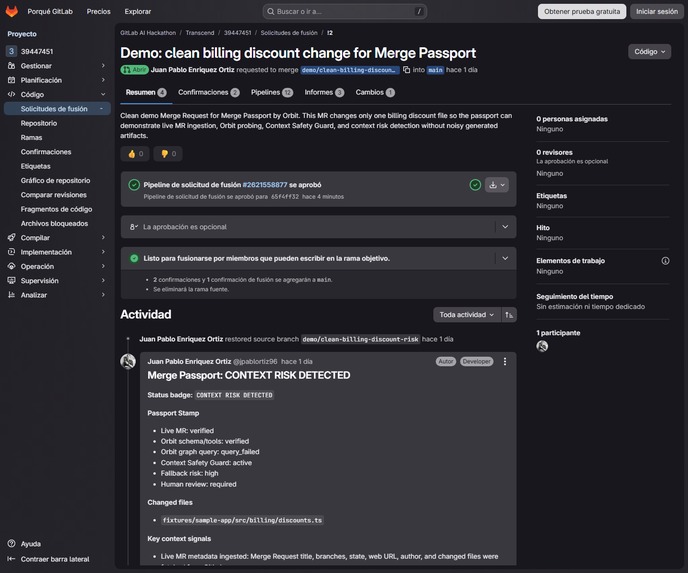Viewport: 688px width, 573px height.
Task: Open Gráfico de repositorio in sidebar
Action: tap(55, 181)
